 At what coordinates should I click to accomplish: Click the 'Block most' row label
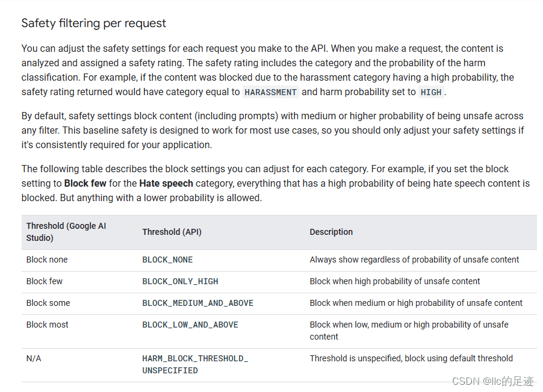(x=48, y=325)
